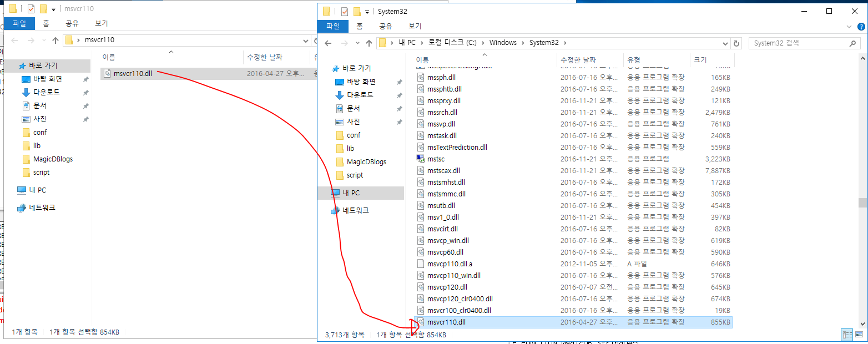This screenshot has height=344, width=868.
Task: Click 내 PC in System32 address bar
Action: coord(407,43)
